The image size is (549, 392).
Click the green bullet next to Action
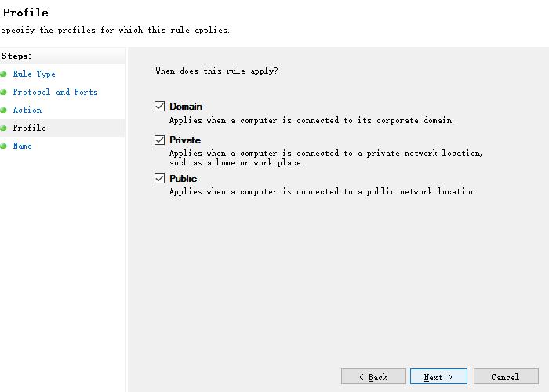[4, 111]
